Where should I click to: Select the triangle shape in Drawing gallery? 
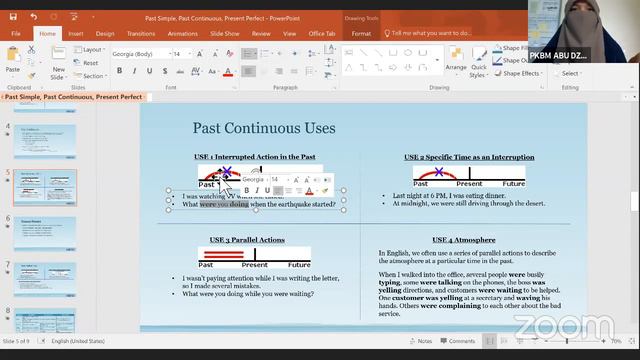348,67
